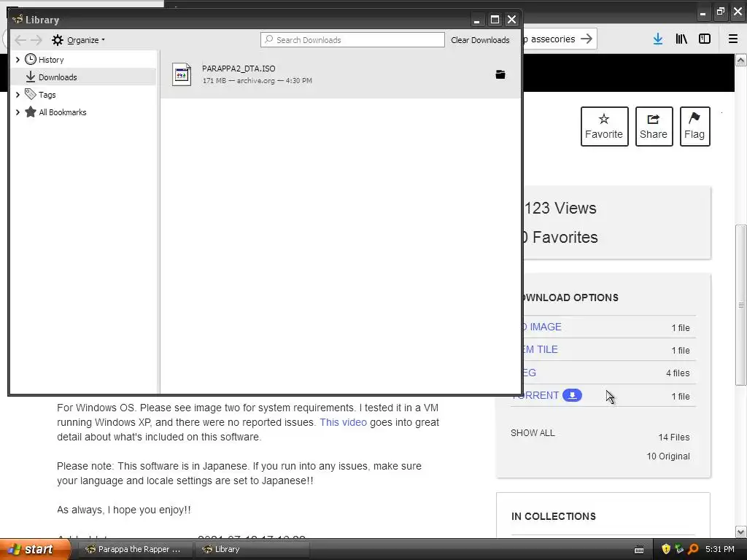Switch to Parappa the Rapper taskbar item
This screenshot has height=560, width=747.
pyautogui.click(x=135, y=549)
